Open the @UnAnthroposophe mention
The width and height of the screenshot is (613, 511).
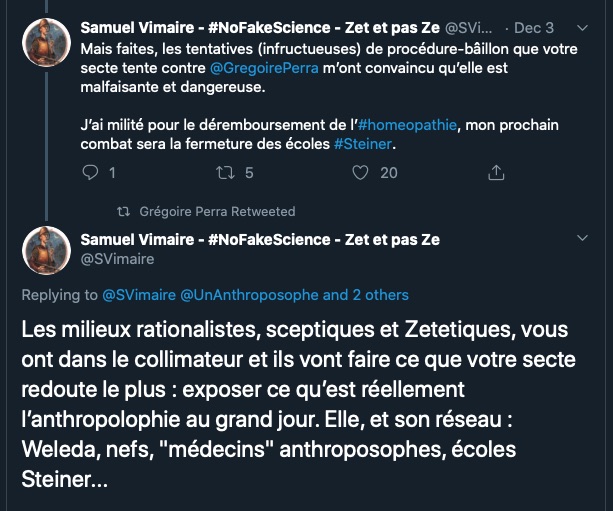coord(249,295)
